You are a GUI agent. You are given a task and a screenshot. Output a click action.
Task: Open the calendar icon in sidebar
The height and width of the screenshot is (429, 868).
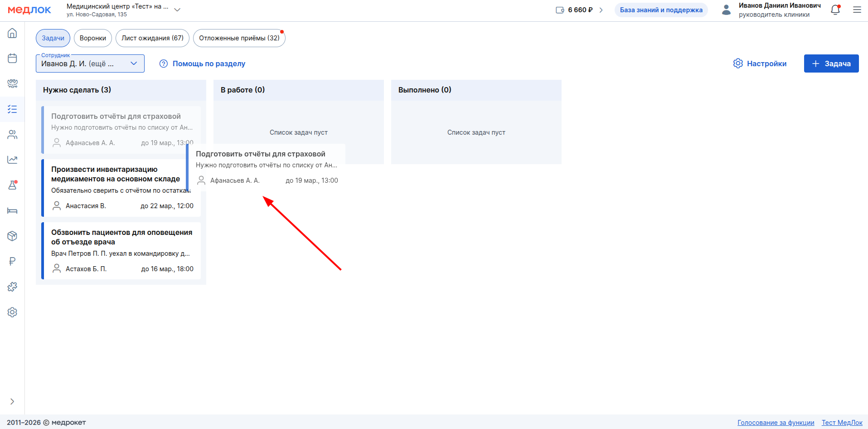click(x=12, y=58)
